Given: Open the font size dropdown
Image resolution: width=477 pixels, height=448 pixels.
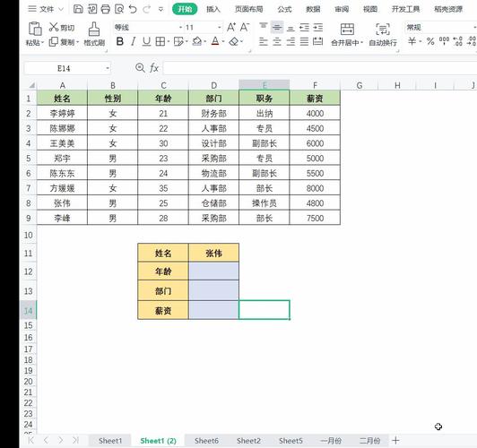Looking at the screenshot, I should coord(219,28).
